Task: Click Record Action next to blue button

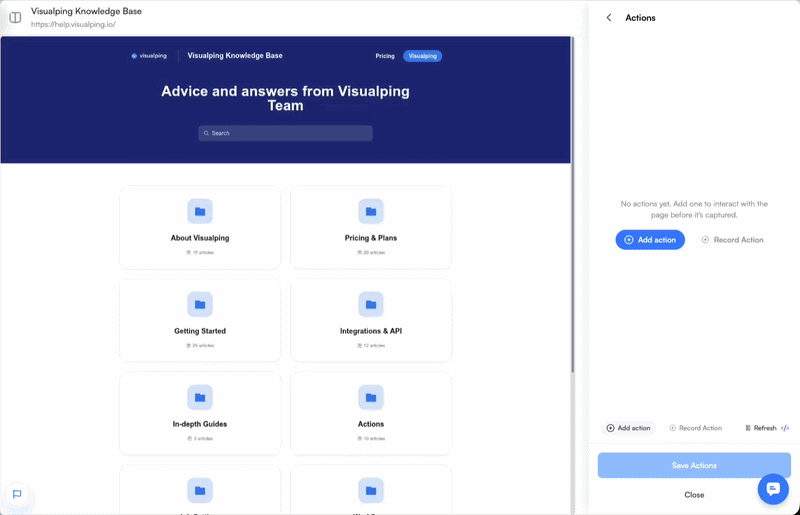Action: click(733, 239)
